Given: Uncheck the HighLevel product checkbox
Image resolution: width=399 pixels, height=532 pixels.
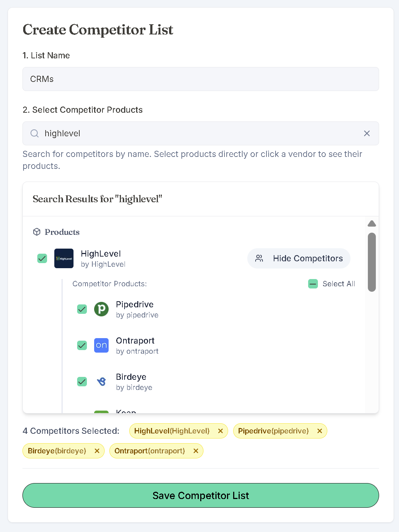Looking at the screenshot, I should coord(42,258).
